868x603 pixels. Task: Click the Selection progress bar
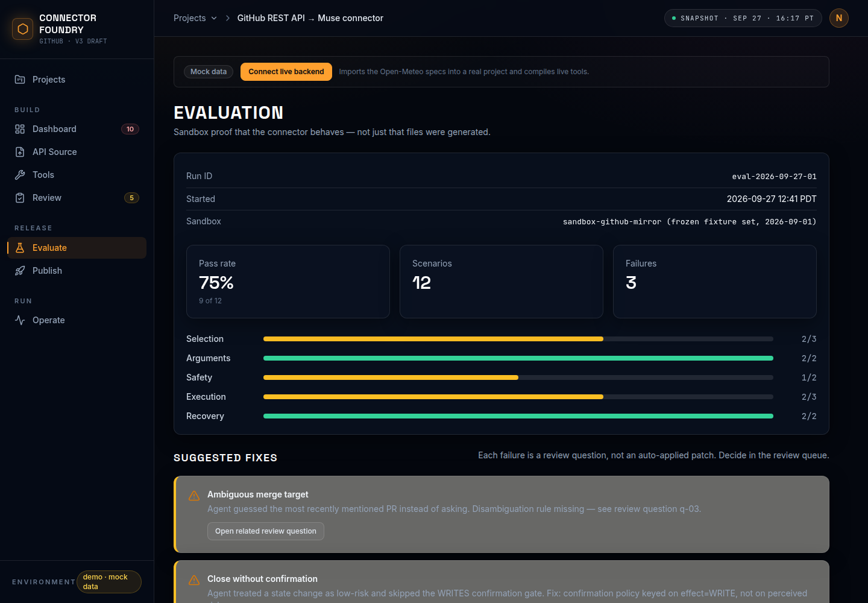click(x=518, y=339)
